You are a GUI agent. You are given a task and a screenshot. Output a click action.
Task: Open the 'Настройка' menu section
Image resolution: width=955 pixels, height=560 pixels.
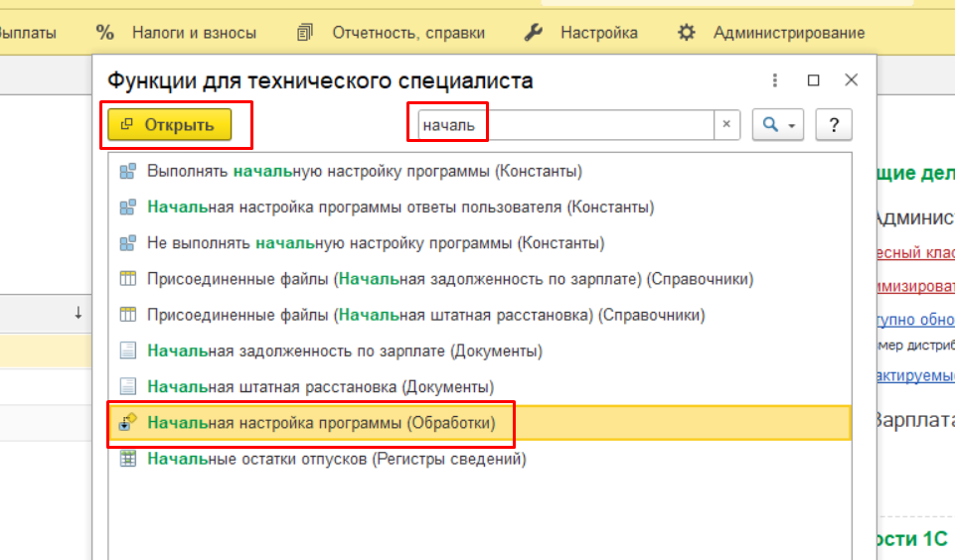coord(580,33)
